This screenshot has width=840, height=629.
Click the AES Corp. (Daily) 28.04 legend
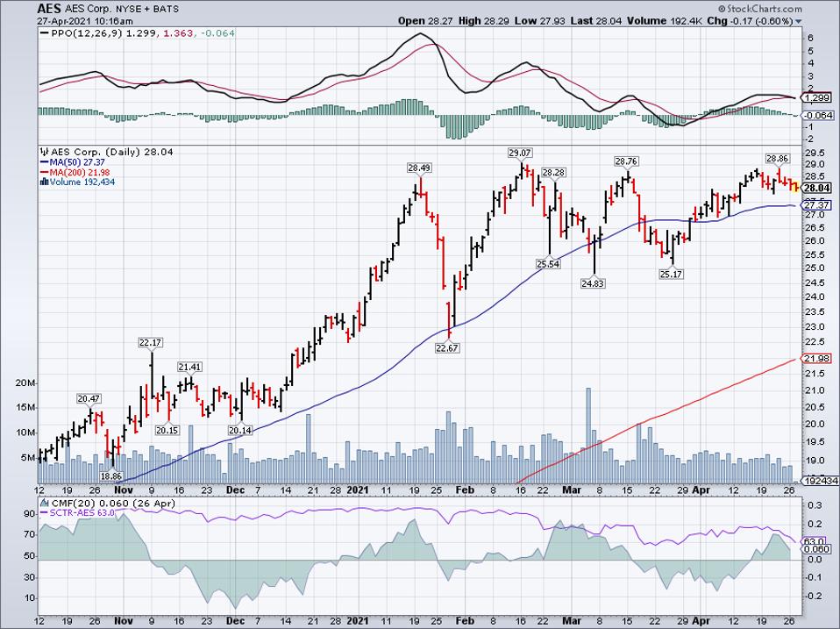112,152
